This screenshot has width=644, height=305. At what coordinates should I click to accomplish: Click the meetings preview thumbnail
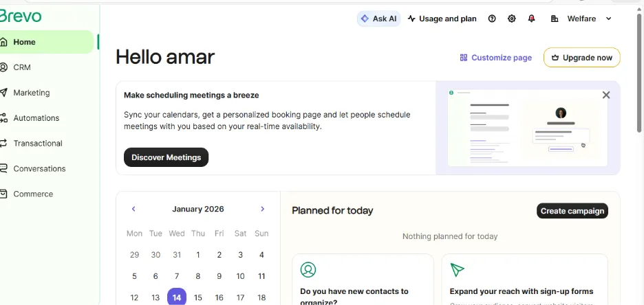pyautogui.click(x=527, y=128)
